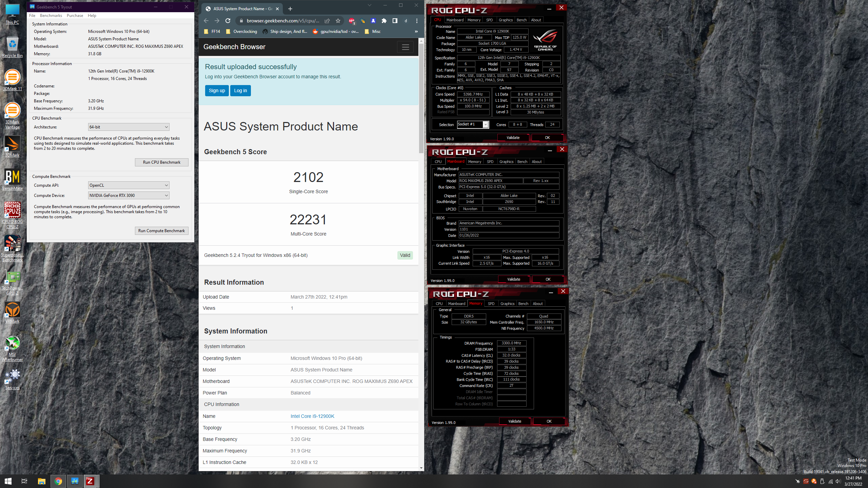Screen dimensions: 868x488
Task: Click the Log in button
Action: pos(240,90)
